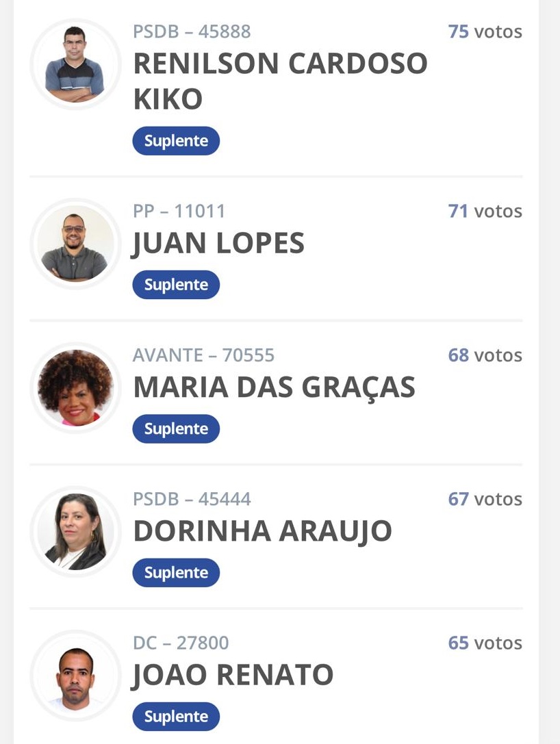Click the 75 votos count

point(485,31)
